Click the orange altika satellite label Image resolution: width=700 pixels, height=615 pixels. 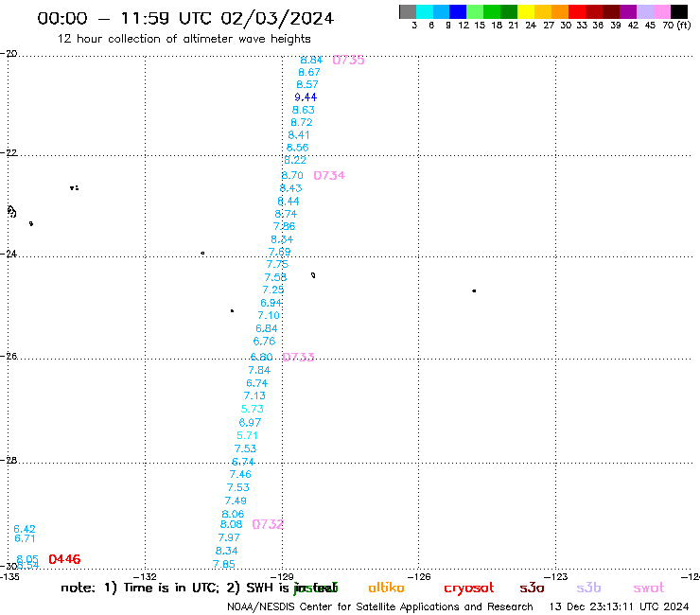tap(386, 588)
